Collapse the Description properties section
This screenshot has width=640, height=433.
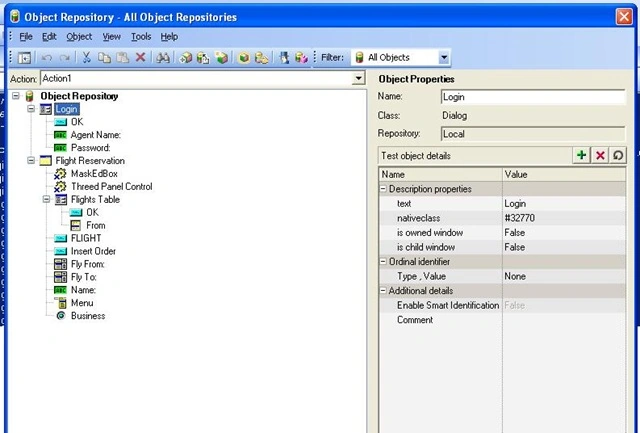383,189
